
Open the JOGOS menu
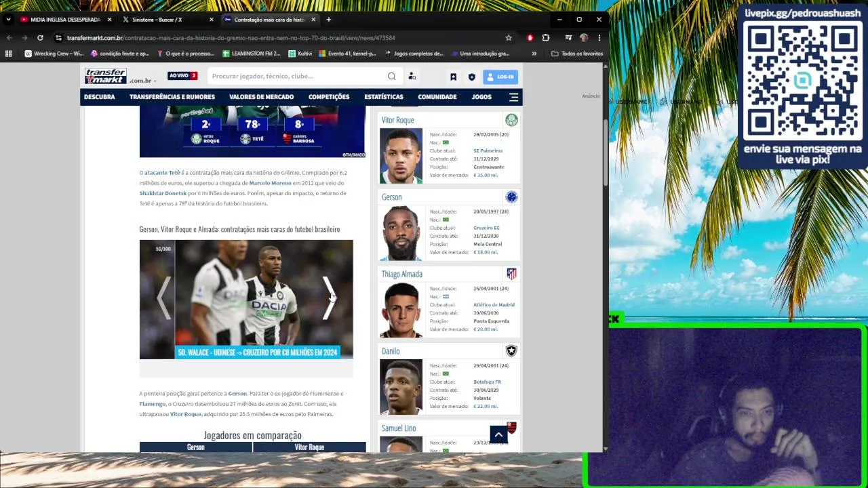pyautogui.click(x=481, y=97)
